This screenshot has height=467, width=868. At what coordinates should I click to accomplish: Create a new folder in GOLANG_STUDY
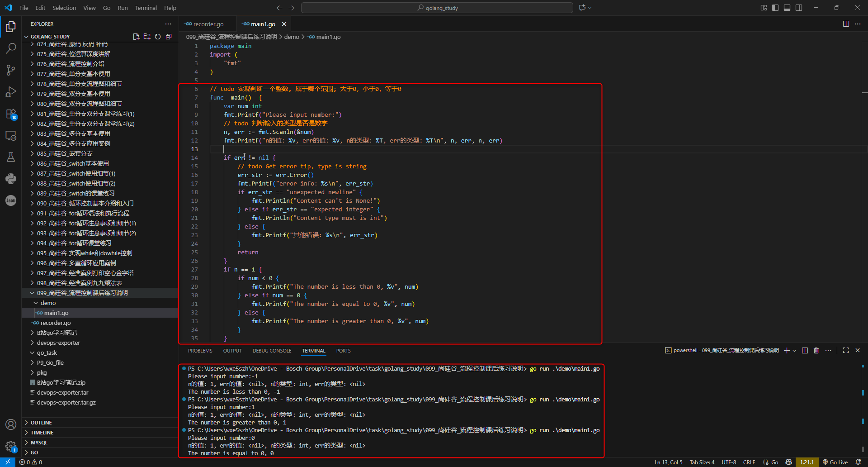pos(147,37)
